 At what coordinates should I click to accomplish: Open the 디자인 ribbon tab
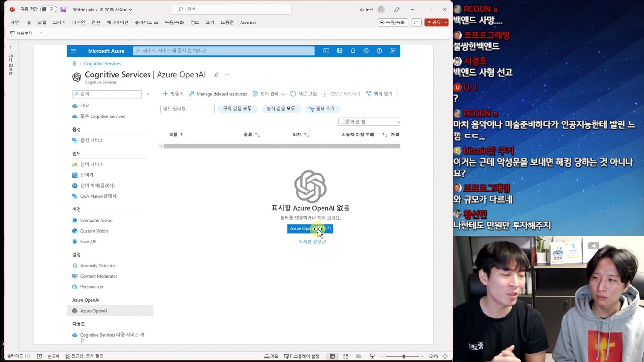[x=79, y=23]
